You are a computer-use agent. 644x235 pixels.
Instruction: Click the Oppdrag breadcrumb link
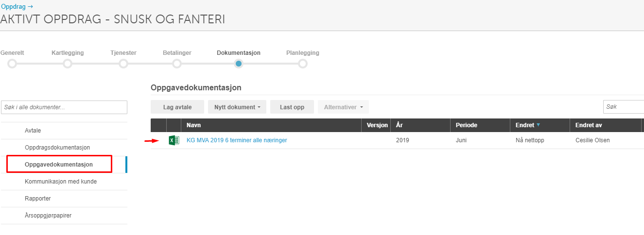click(x=17, y=7)
